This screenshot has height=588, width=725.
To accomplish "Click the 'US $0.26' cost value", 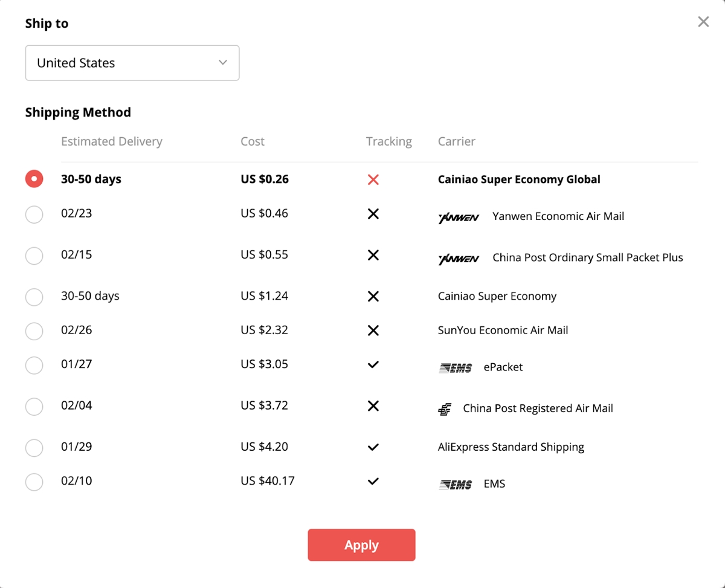I will [x=265, y=179].
